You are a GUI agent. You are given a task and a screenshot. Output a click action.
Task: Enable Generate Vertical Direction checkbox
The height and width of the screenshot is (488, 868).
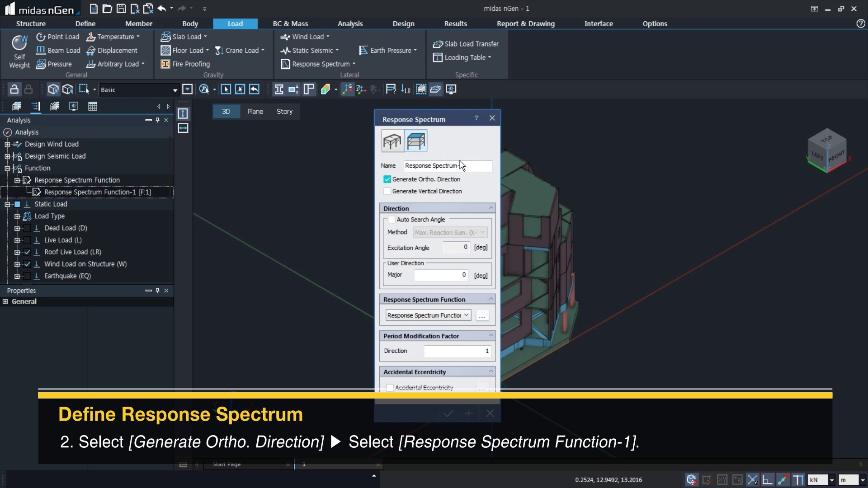[387, 192]
